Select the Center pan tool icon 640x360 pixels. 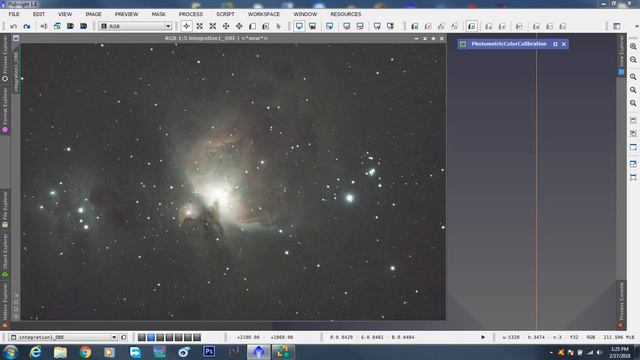239,26
